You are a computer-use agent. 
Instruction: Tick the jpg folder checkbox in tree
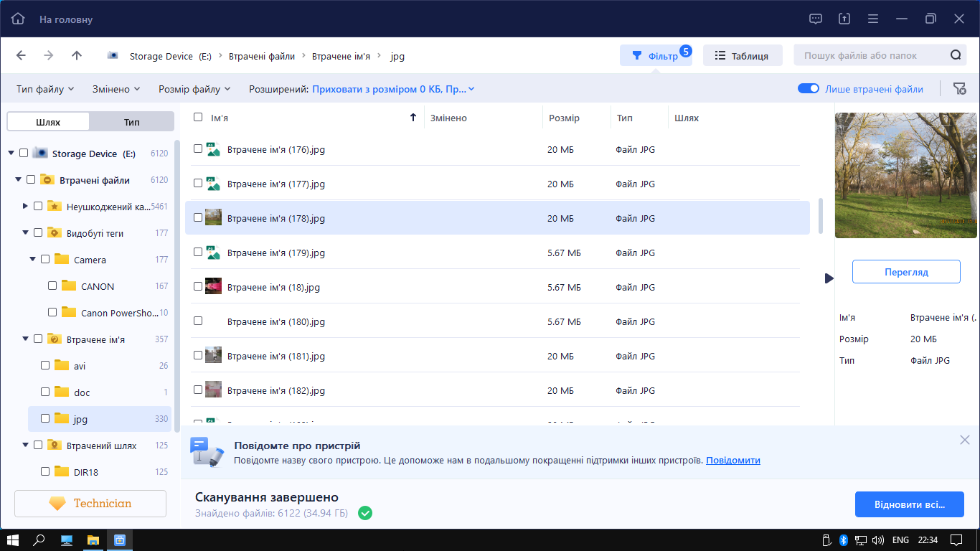(x=45, y=418)
